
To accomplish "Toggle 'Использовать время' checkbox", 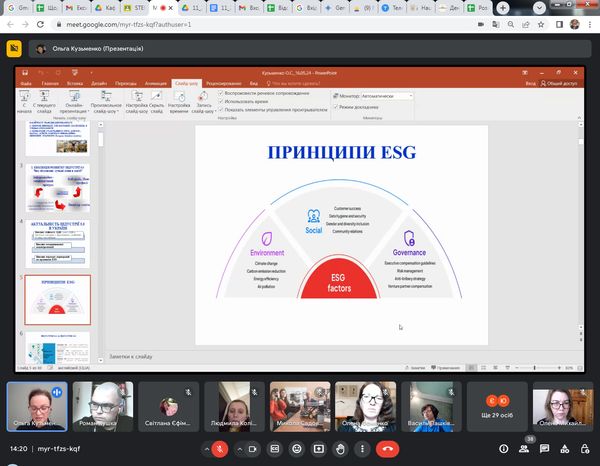I will pos(221,102).
